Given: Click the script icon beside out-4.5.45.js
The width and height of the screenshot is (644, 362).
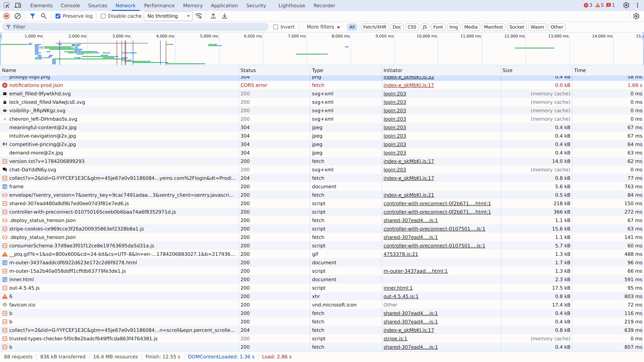Looking at the screenshot, I should point(5,288).
